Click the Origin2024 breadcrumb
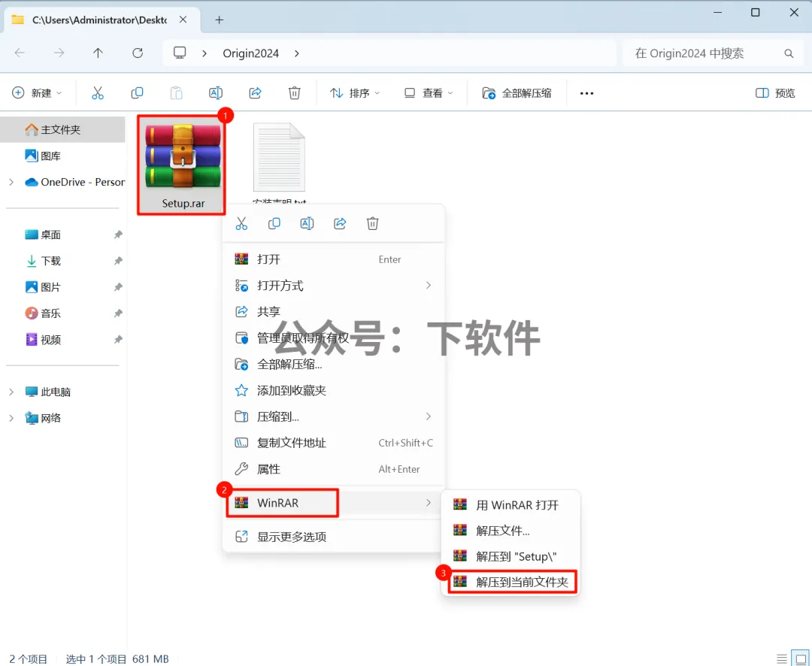 click(x=250, y=53)
